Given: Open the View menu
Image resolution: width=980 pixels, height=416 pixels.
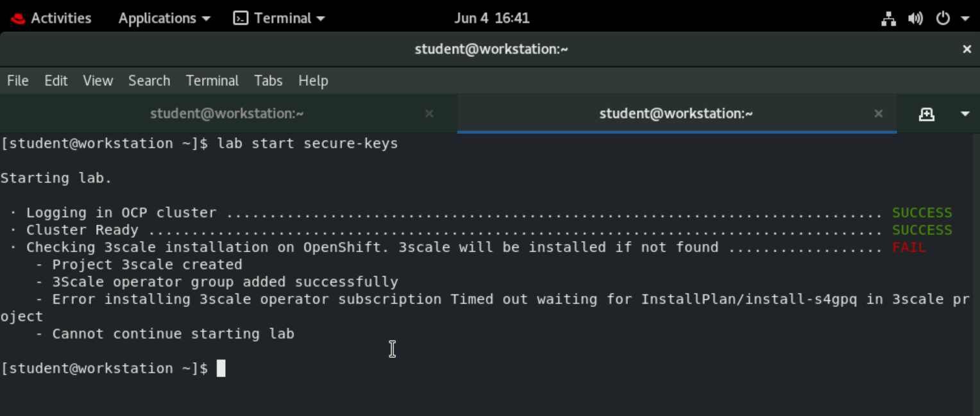Looking at the screenshot, I should click(x=97, y=81).
